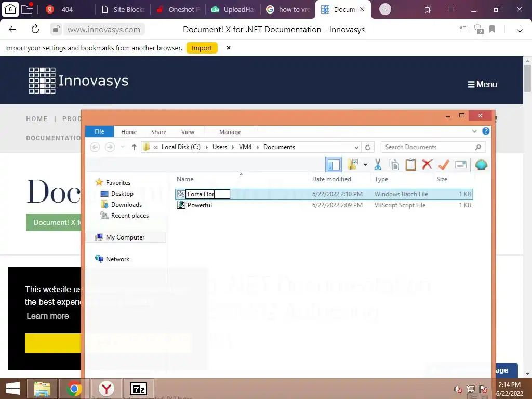The width and height of the screenshot is (532, 399).
Task: Open address bar history dropdown
Action: point(356,147)
